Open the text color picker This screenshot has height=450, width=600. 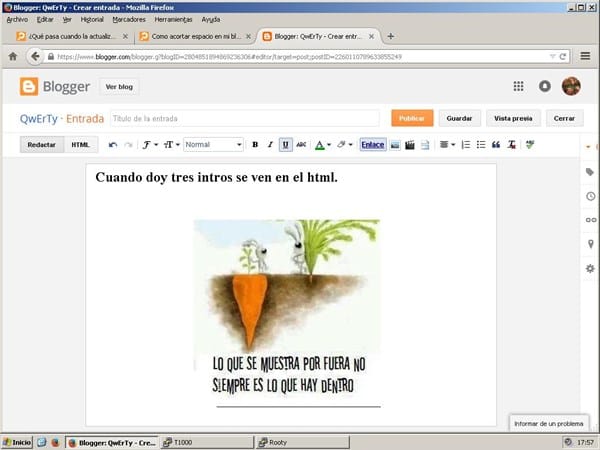tap(322, 145)
